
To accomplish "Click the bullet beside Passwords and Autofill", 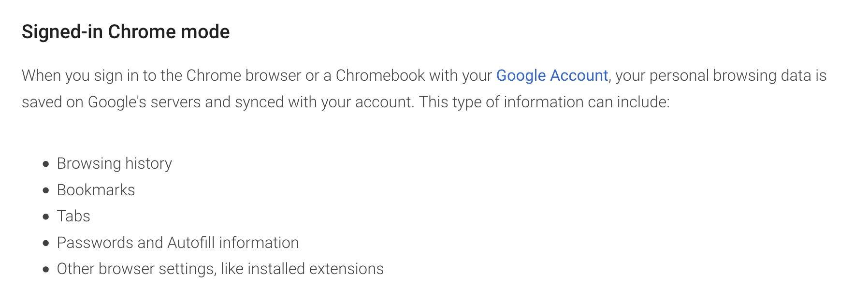I will pos(46,243).
